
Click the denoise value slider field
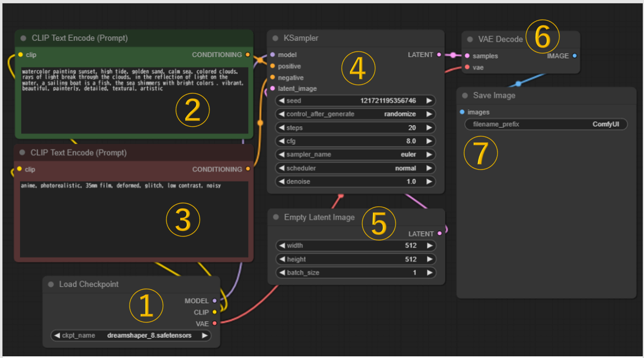(x=355, y=182)
